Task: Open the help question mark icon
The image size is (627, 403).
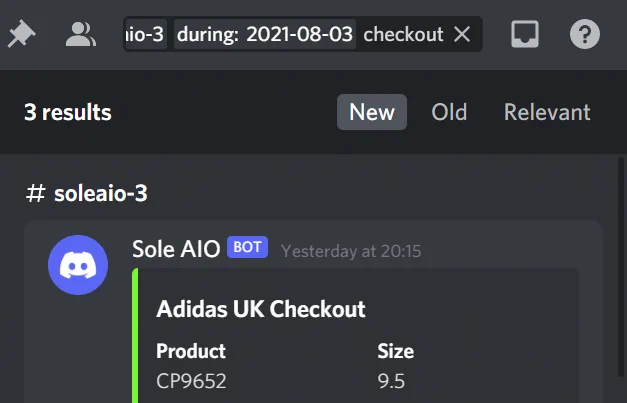Action: [x=585, y=34]
